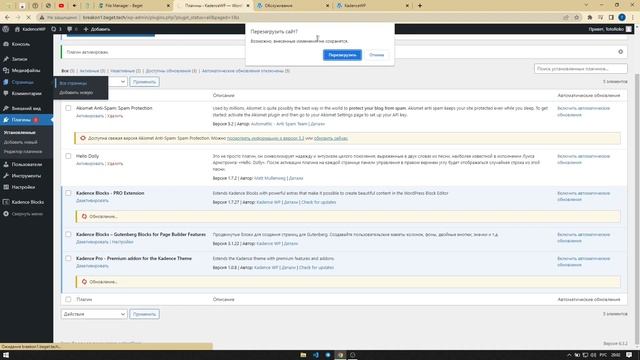This screenshot has height=360, width=640.
Task: Collapse the menu with Свернуть меню icon
Action: pos(6,213)
